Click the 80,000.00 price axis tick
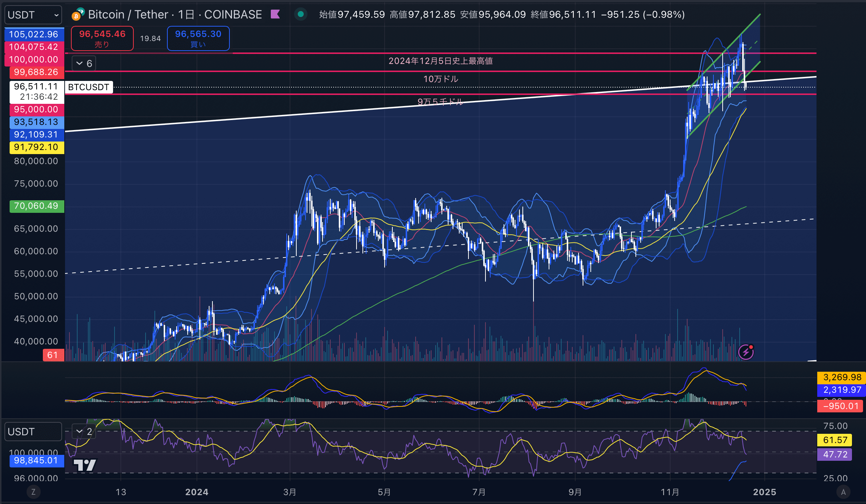This screenshot has height=504, width=866. [36, 161]
